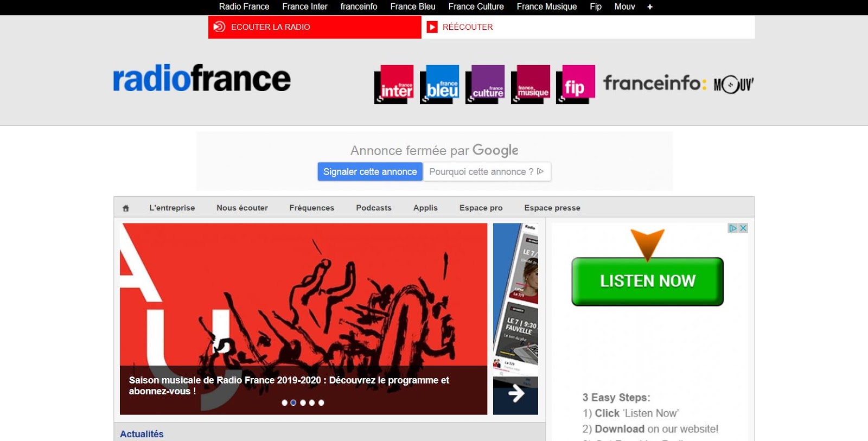The image size is (868, 441).
Task: Click Pourquoi cette annonce ? button
Action: [487, 172]
